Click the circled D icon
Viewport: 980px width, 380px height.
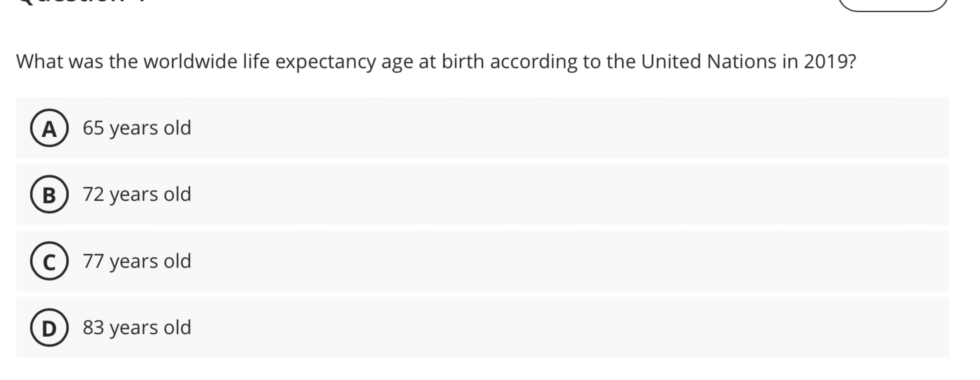tap(48, 326)
